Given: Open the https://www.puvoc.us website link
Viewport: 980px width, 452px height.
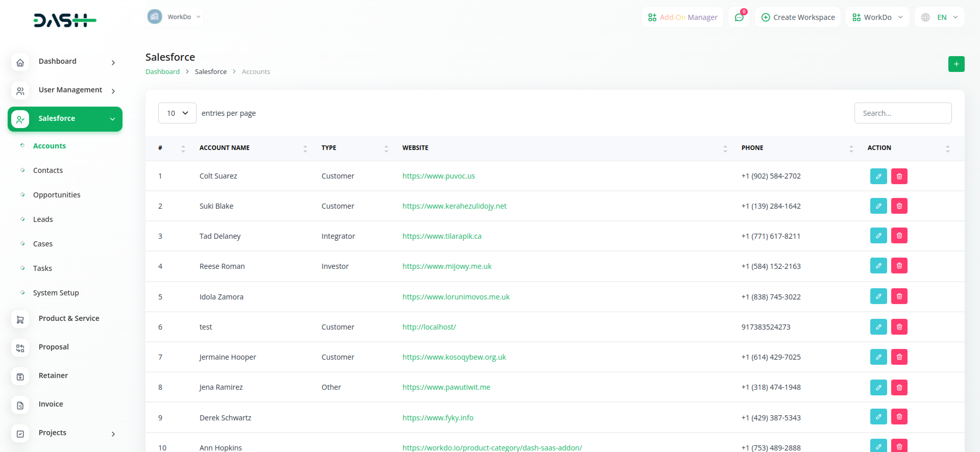Looking at the screenshot, I should (438, 176).
